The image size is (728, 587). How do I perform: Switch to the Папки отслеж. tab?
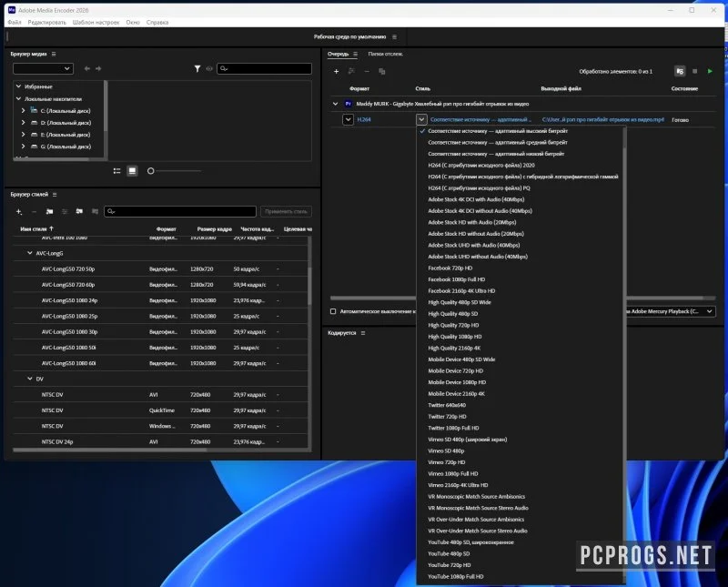click(x=385, y=55)
